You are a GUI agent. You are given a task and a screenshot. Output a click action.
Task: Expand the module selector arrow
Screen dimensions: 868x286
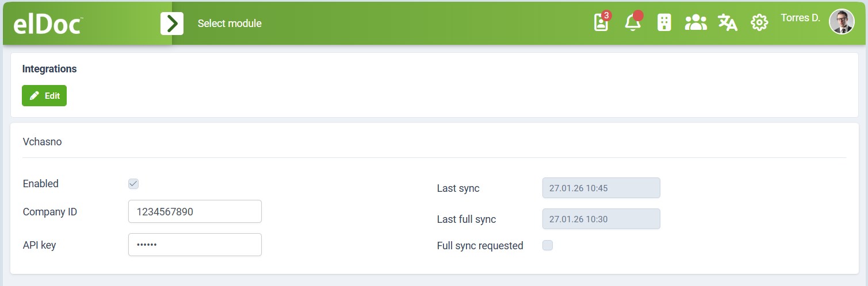172,24
